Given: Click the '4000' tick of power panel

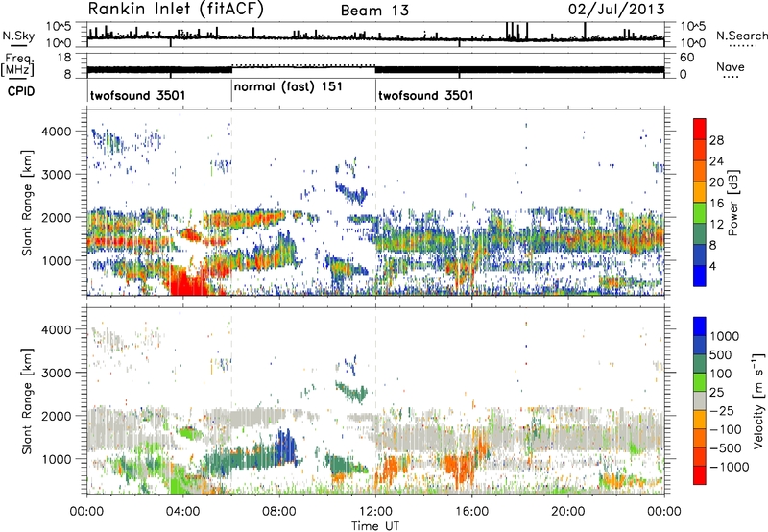Looking at the screenshot, I should pyautogui.click(x=57, y=132).
